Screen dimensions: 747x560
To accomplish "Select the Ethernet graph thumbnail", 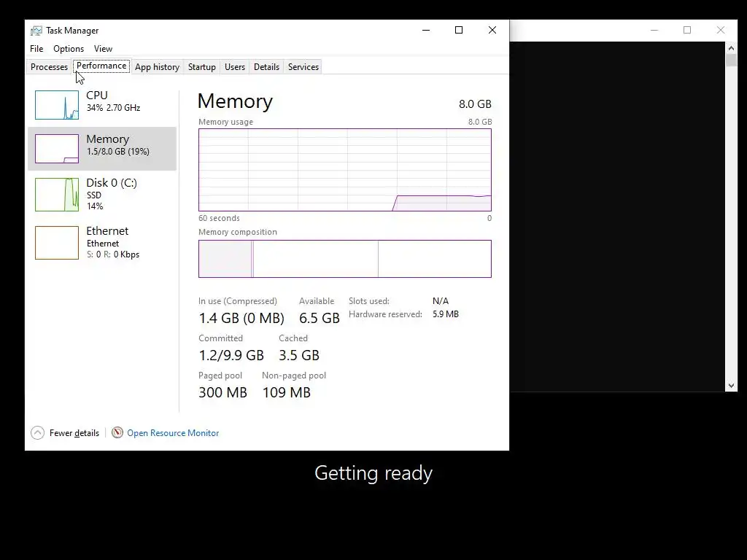I will click(x=57, y=243).
